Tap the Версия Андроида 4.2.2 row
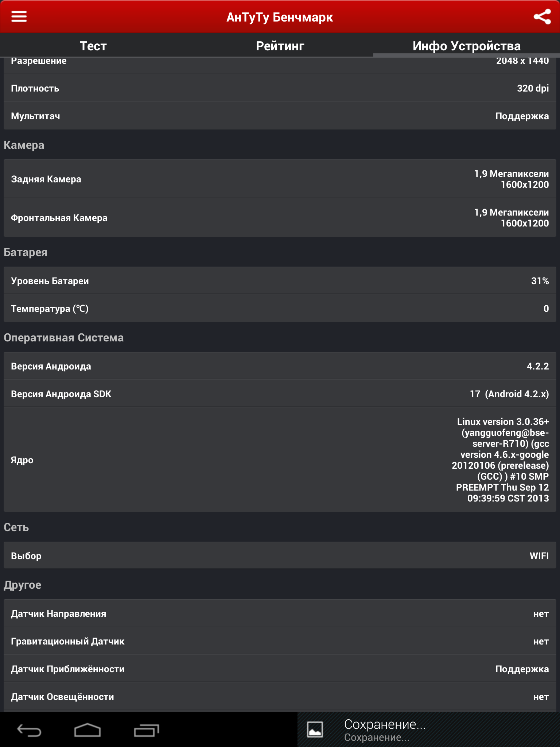This screenshot has width=560, height=747. pyautogui.click(x=280, y=366)
